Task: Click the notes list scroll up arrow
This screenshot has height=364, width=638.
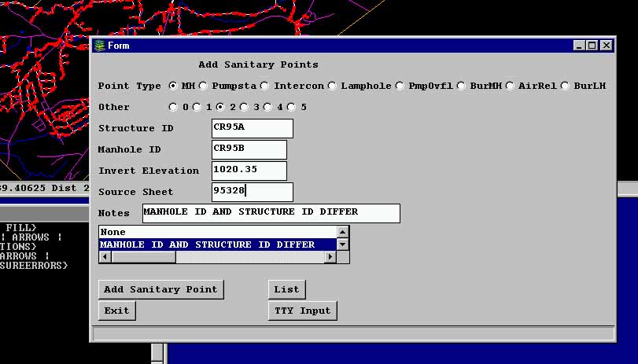Action: [342, 232]
